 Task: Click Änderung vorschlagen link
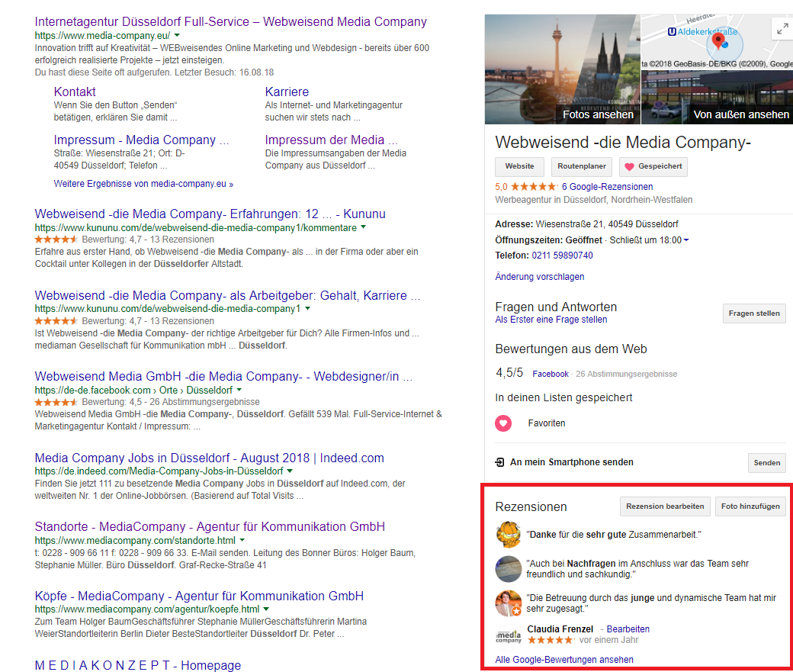click(540, 277)
